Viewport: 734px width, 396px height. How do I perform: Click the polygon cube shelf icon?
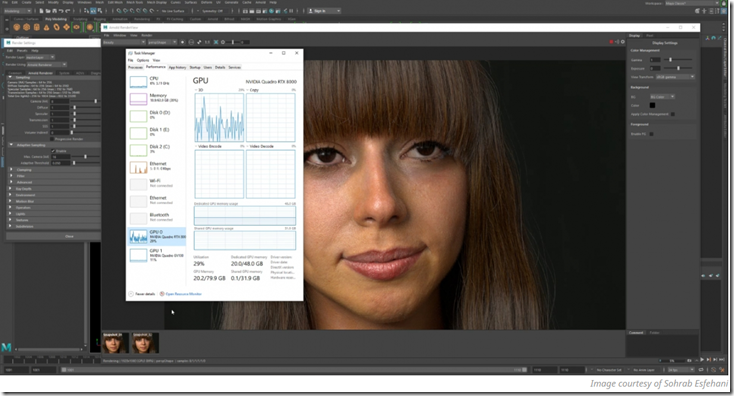pos(27,27)
